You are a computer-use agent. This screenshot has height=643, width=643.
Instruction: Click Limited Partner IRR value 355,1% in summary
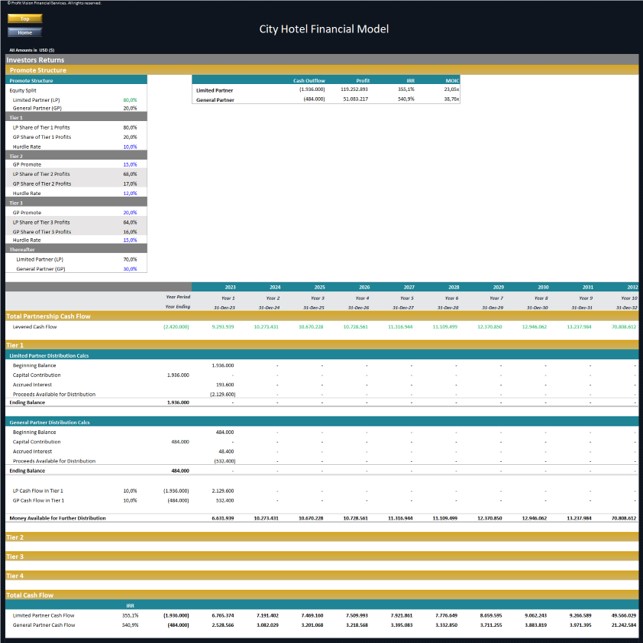[x=406, y=89]
